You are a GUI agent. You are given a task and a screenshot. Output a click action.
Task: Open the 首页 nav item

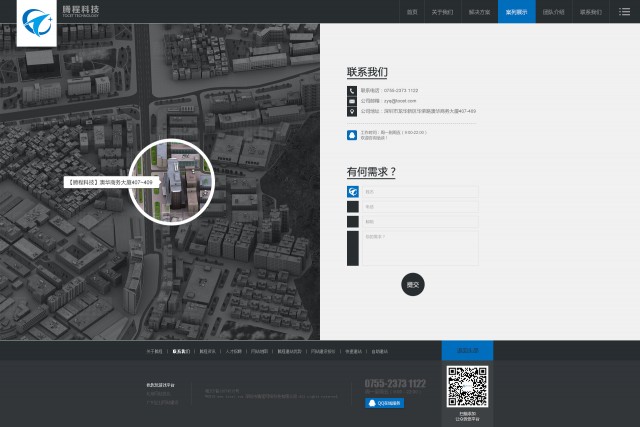point(412,12)
